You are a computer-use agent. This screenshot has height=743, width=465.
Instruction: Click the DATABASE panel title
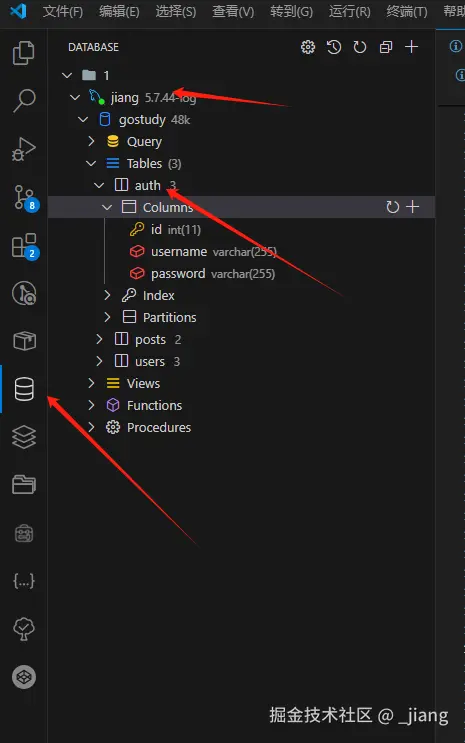pyautogui.click(x=93, y=47)
